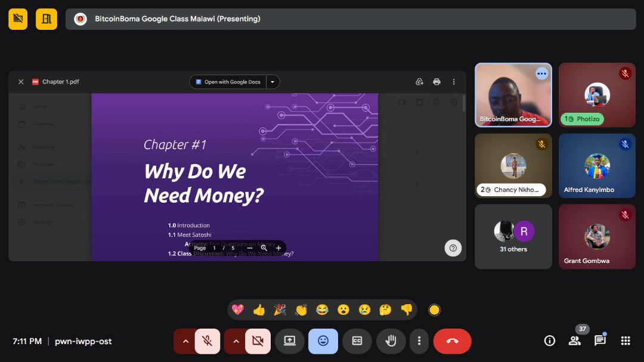The image size is (644, 362).
Task: Click the 37 participant count badge
Action: 583,329
